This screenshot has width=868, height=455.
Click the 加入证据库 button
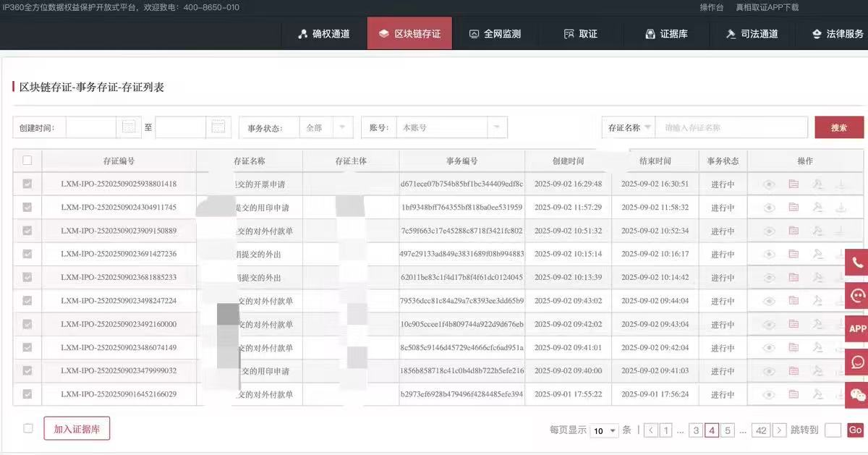pos(77,428)
